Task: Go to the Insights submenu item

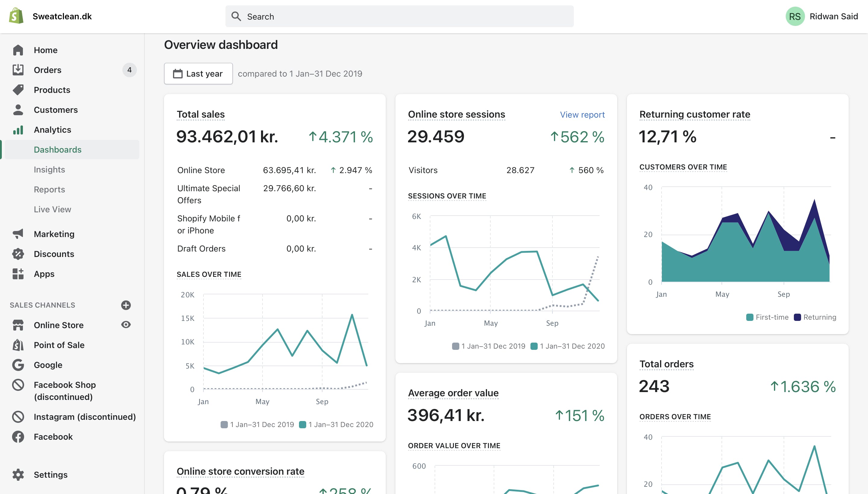Action: tap(49, 169)
